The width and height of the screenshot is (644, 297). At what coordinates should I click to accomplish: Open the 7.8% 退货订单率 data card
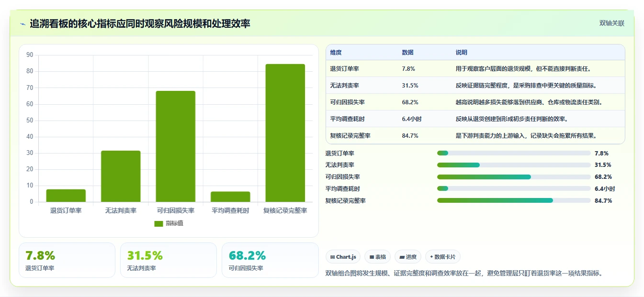[x=67, y=260]
